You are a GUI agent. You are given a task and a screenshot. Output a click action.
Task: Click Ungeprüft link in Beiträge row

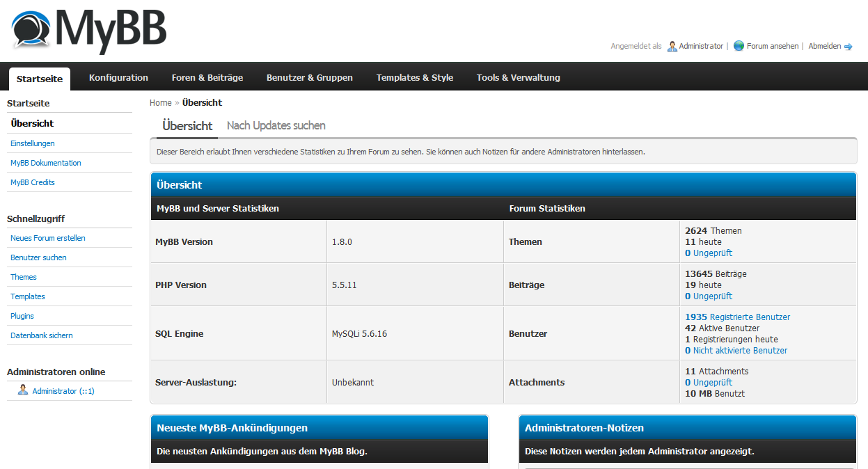[709, 296]
